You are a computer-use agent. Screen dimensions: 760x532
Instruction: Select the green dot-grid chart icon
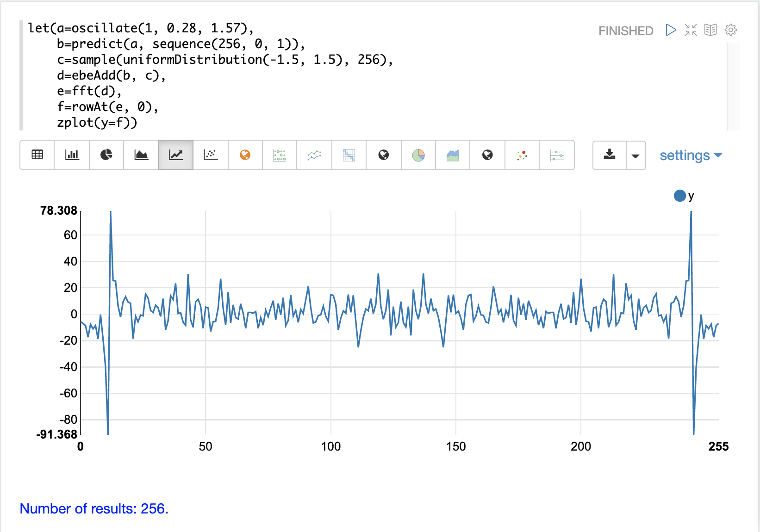tap(280, 155)
